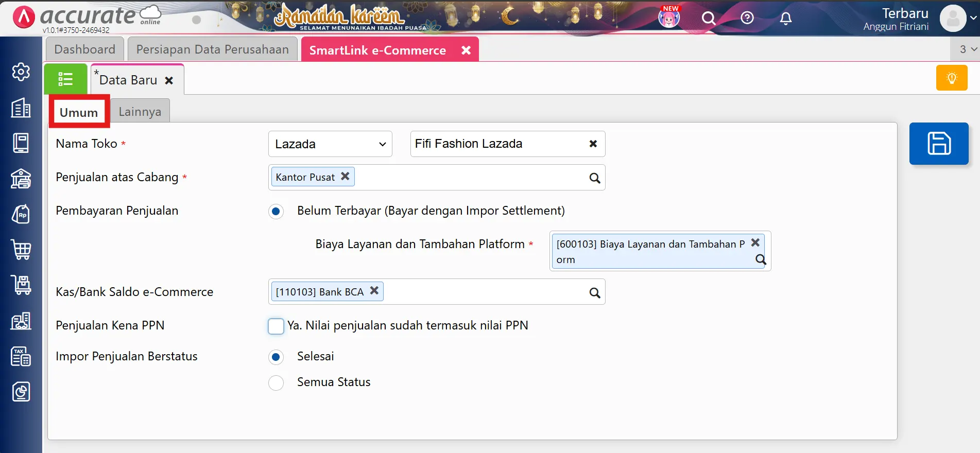Open the green list view button
Screen dimensions: 980x453
pos(65,79)
